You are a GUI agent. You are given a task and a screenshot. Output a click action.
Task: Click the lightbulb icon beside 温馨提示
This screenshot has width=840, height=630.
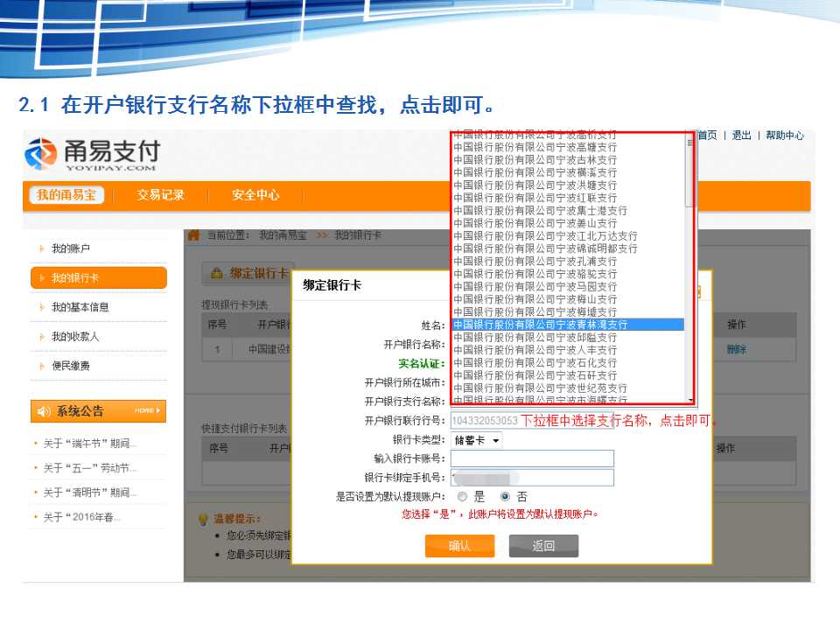point(204,519)
